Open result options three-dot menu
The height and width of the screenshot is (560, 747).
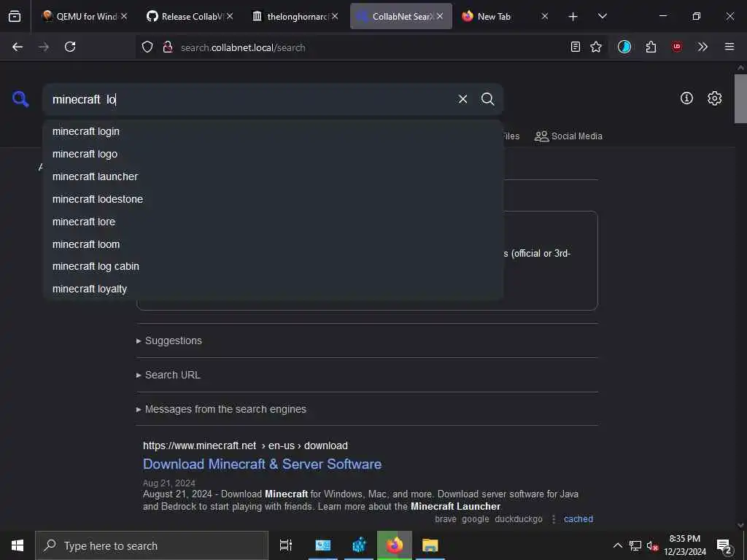pos(553,519)
